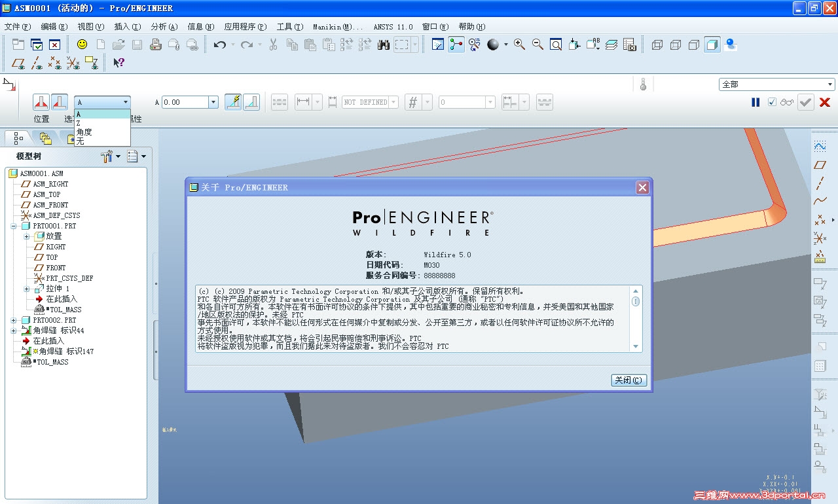Click the Zoom Out magnifier icon

point(537,45)
